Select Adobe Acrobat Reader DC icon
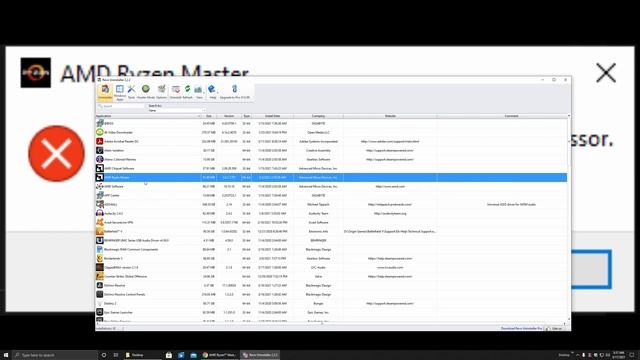This screenshot has width=640, height=360. coord(100,141)
